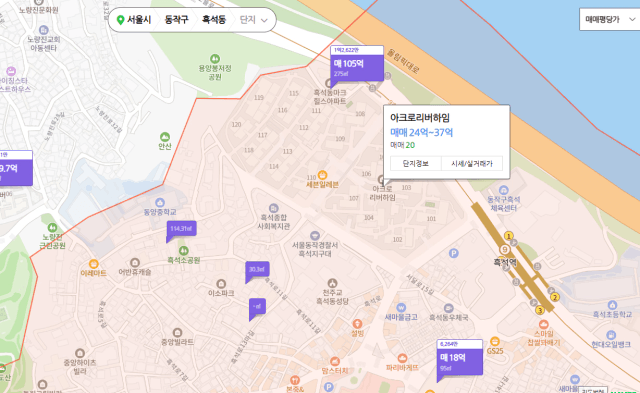This screenshot has width=640, height=393.
Task: Click 동작구흑석체육센터 icon
Action: [504, 190]
